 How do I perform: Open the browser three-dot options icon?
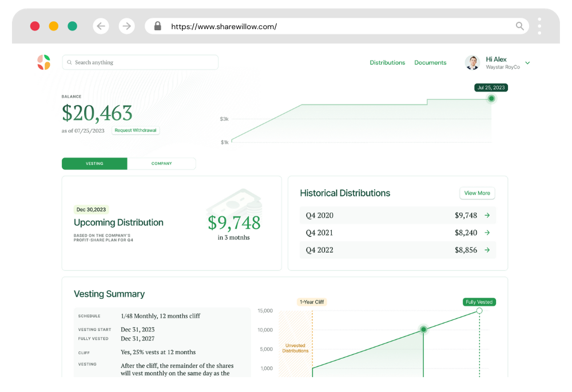coord(538,26)
